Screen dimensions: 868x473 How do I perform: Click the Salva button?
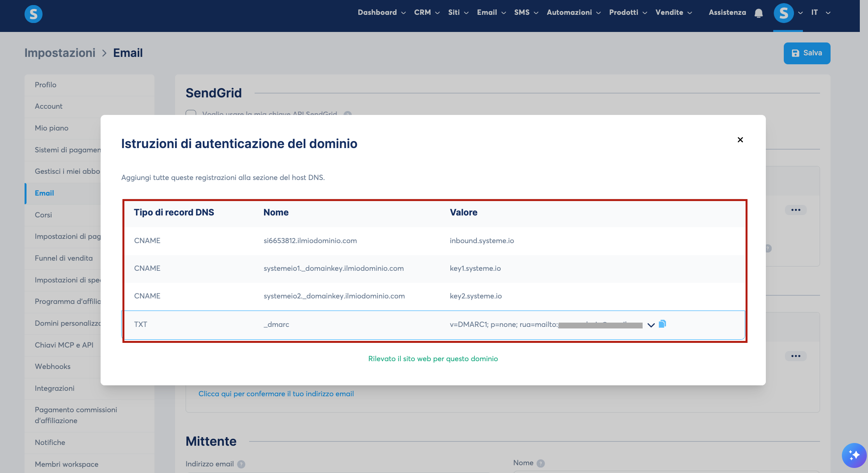(x=807, y=53)
